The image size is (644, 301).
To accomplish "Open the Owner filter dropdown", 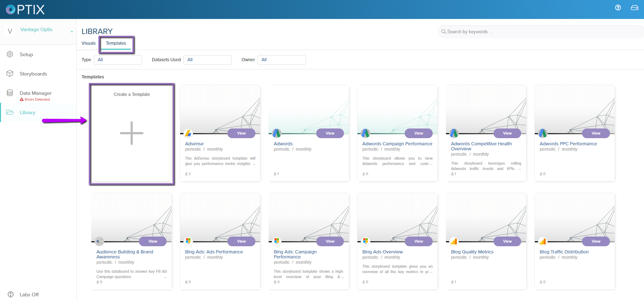I will point(282,60).
